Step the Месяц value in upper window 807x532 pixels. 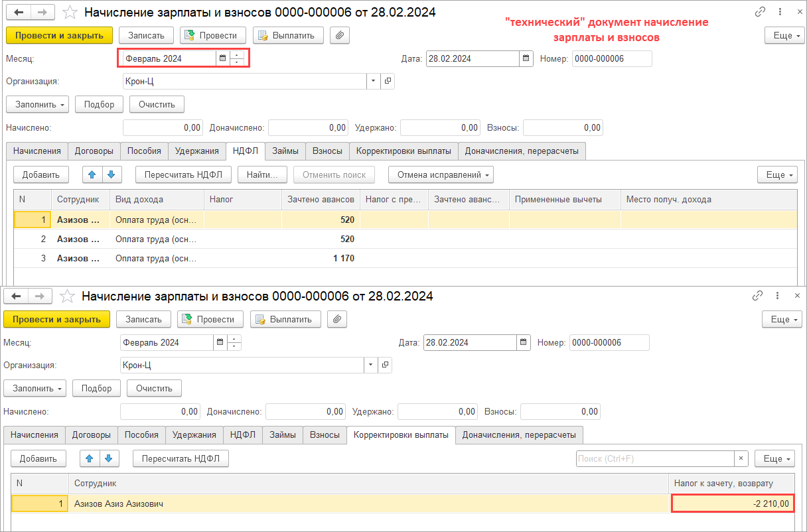pos(237,58)
